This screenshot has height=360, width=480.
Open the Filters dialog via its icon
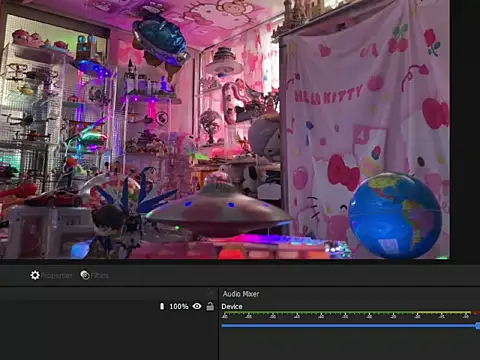point(85,275)
